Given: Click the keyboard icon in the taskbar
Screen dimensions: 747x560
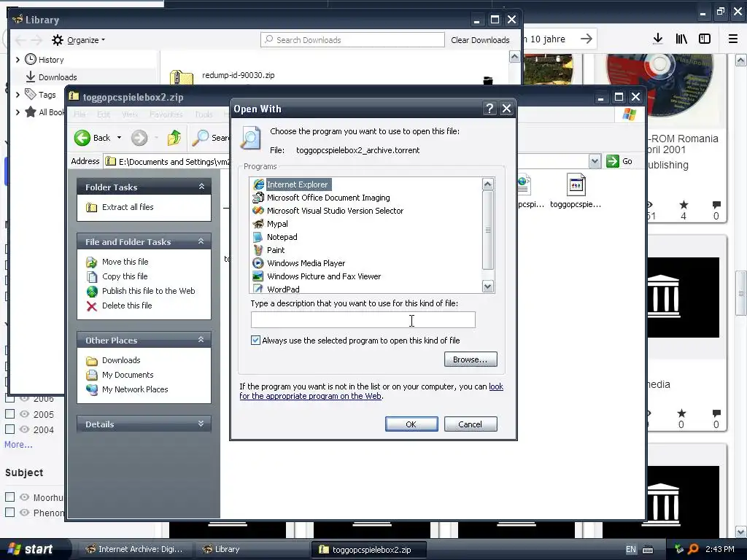Looking at the screenshot, I should click(x=648, y=550).
